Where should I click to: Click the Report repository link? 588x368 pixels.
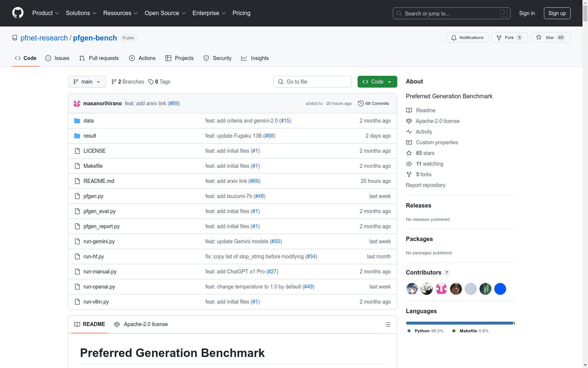426,185
